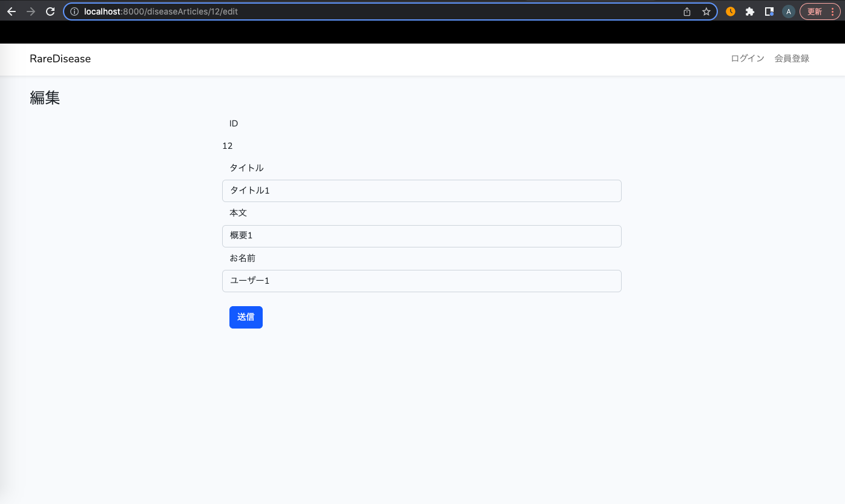Click the forward navigation arrow
The image size is (845, 504).
tap(30, 11)
